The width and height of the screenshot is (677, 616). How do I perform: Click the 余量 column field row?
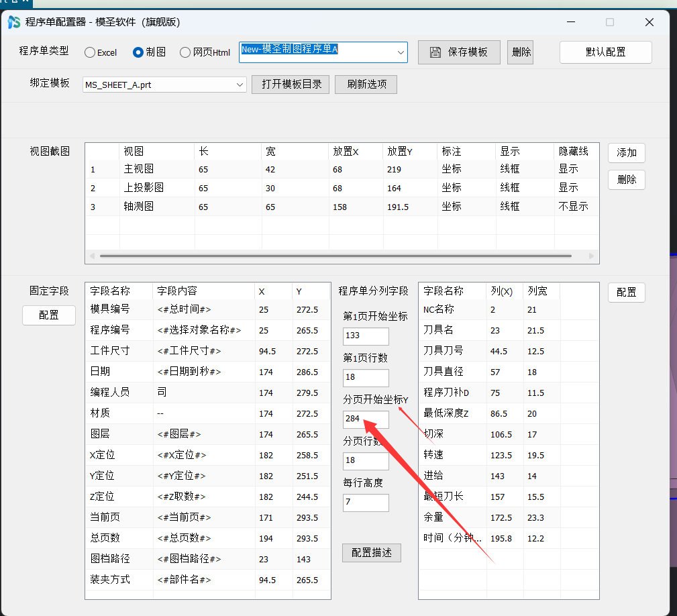tap(509, 517)
